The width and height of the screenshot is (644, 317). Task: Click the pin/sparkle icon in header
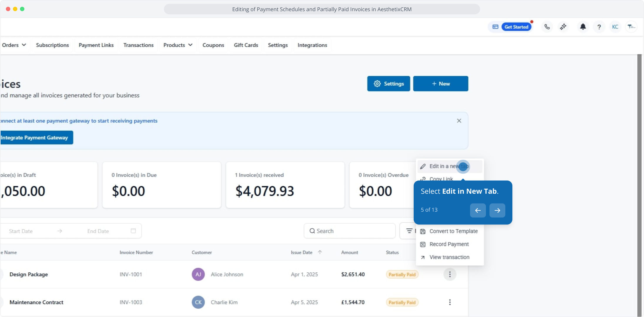coord(563,27)
